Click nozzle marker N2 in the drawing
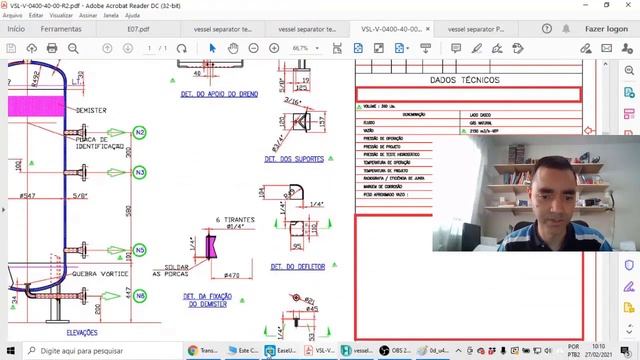The width and height of the screenshot is (640, 360). [x=140, y=133]
